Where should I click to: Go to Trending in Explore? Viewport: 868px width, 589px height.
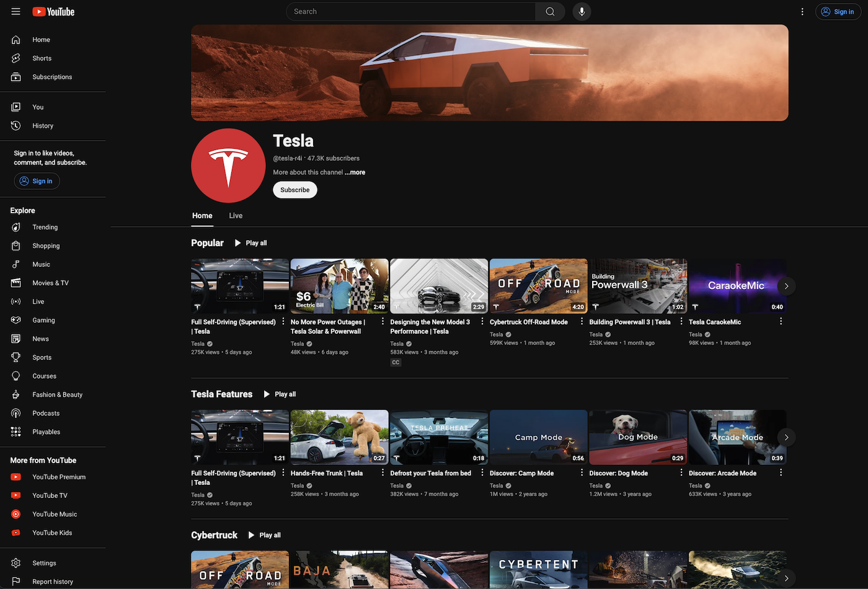[45, 228]
